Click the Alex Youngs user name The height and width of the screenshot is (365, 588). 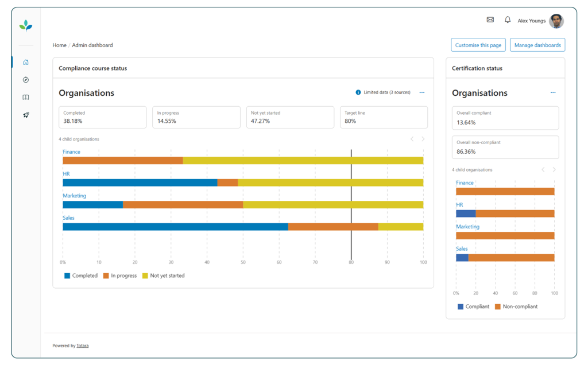click(531, 21)
